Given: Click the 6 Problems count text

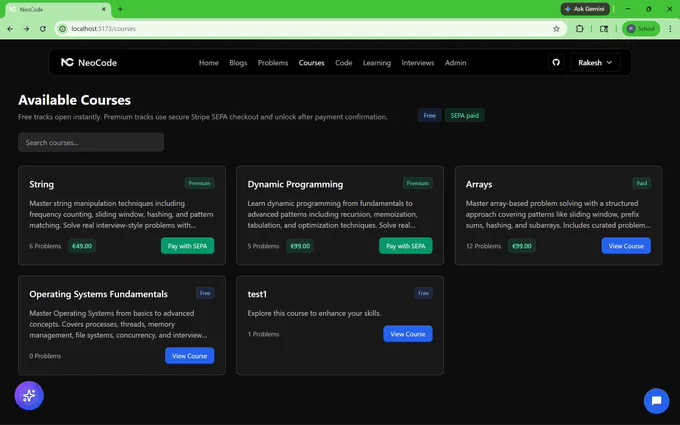Looking at the screenshot, I should 45,246.
